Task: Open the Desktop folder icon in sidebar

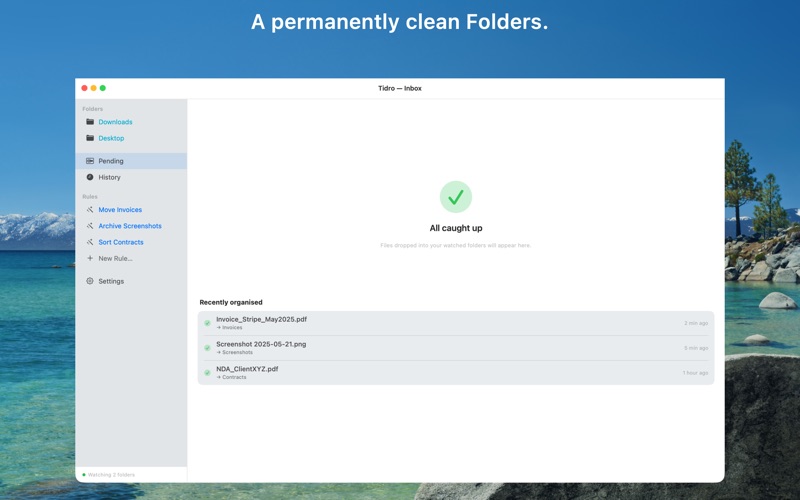Action: (90, 138)
